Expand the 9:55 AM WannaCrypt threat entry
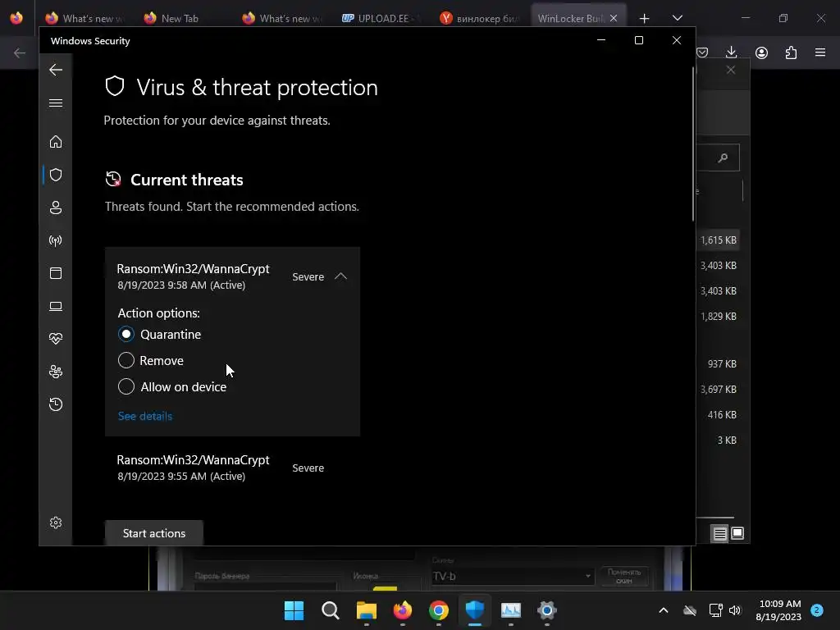 coord(232,468)
